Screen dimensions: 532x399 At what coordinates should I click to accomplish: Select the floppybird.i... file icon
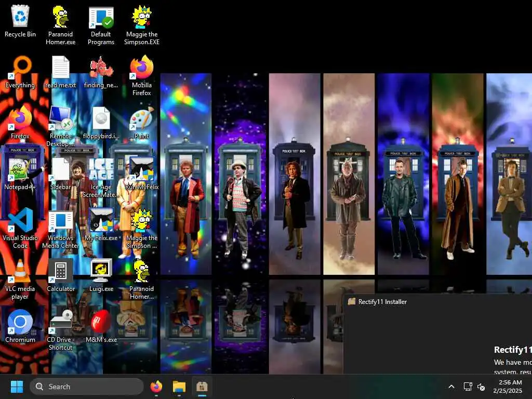[x=101, y=123]
